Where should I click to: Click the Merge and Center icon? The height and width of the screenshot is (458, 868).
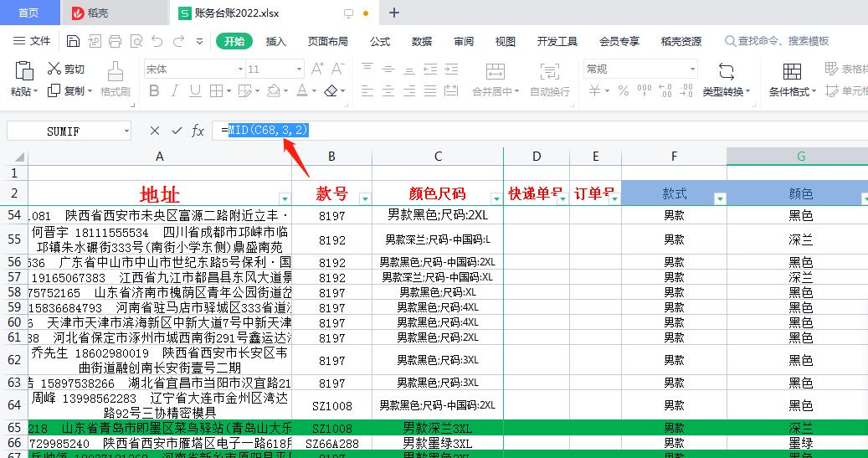(495, 71)
